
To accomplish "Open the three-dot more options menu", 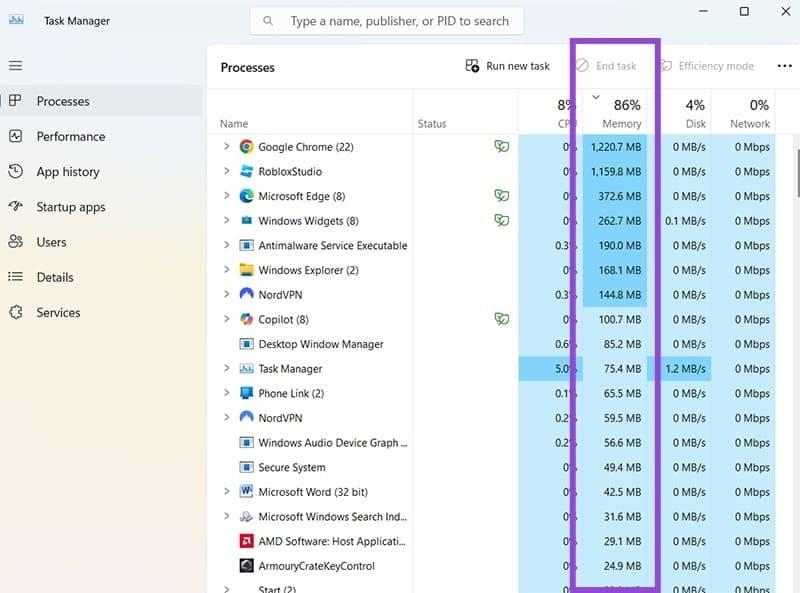I will point(784,66).
